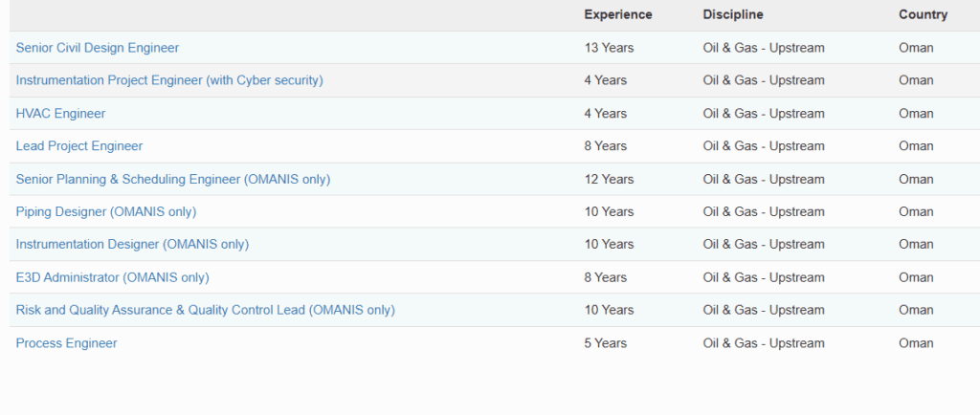
Task: Click Oman in Senior Civil Design Engineer row
Action: click(x=916, y=48)
